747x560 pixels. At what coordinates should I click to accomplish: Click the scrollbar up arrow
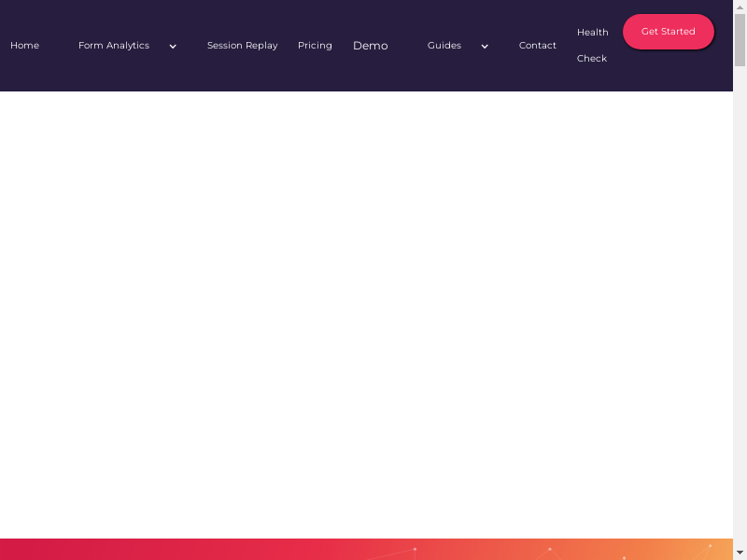740,7
